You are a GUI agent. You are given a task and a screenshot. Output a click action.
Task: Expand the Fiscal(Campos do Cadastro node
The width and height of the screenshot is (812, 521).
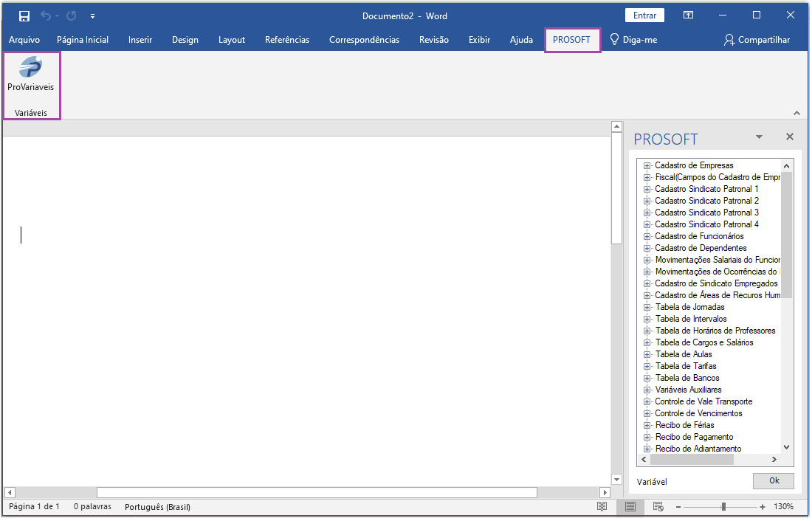[647, 178]
